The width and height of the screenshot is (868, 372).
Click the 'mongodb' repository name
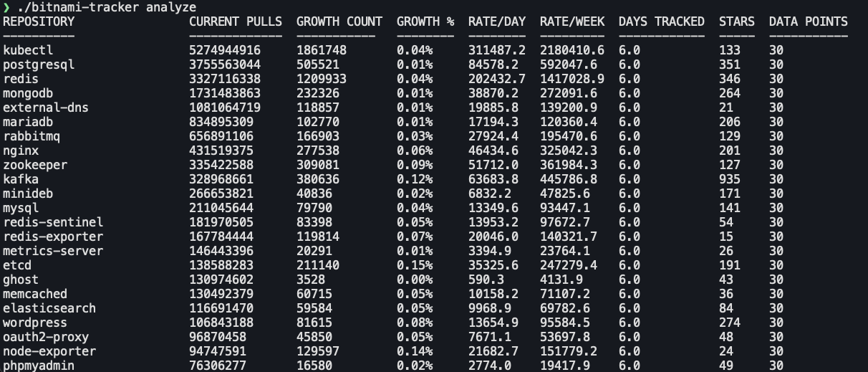[x=28, y=93]
